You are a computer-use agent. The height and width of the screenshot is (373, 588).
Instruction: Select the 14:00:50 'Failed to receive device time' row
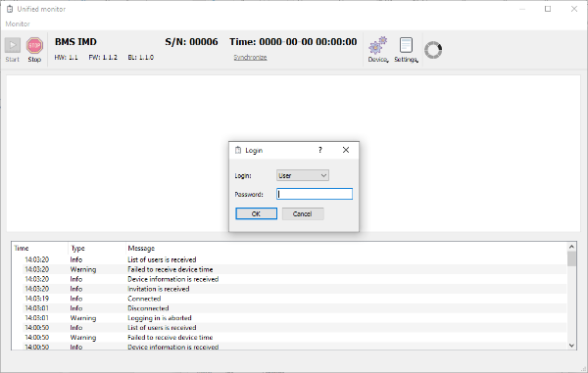pyautogui.click(x=289, y=338)
